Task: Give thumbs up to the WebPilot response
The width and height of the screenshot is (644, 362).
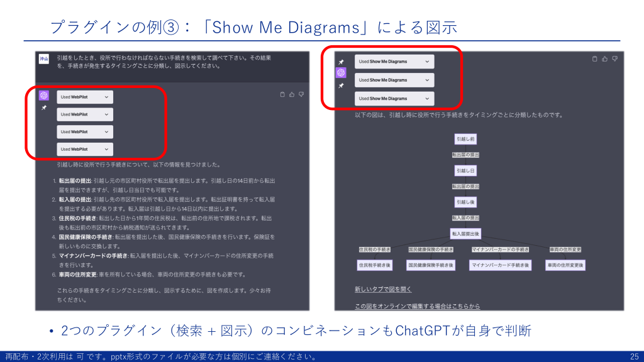Action: tap(292, 94)
